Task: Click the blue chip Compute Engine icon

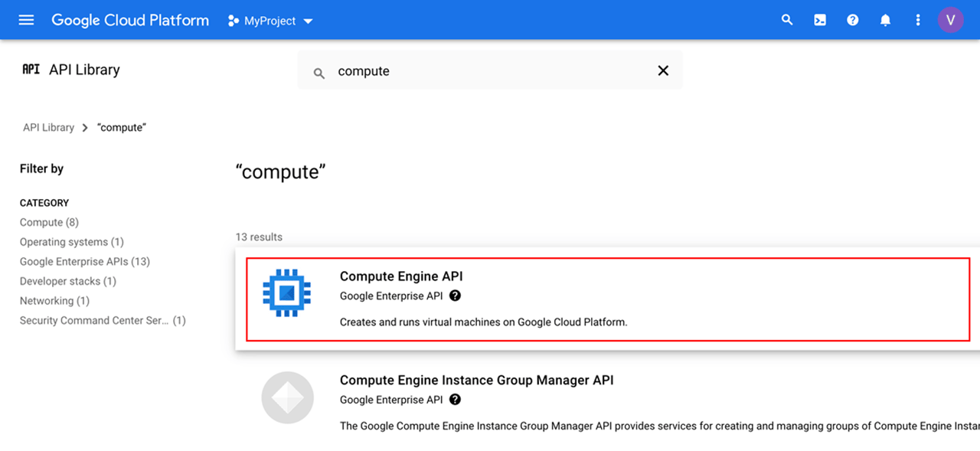Action: 287,293
